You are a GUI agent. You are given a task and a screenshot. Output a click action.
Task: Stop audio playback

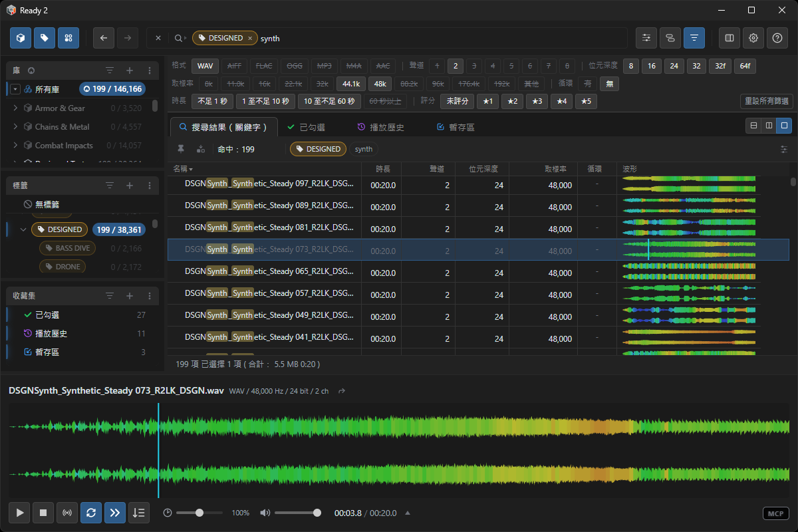[x=43, y=513]
